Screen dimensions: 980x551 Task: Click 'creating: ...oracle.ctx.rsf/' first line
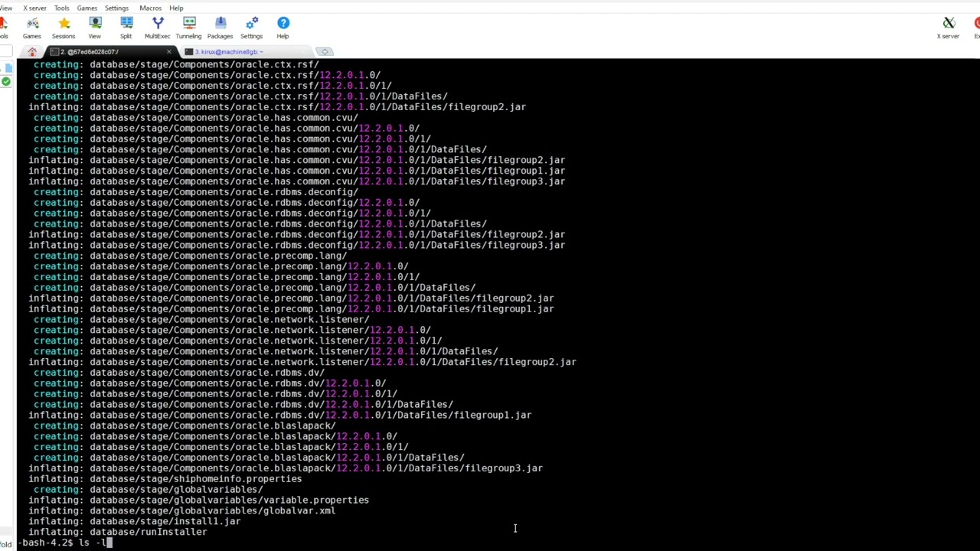click(176, 64)
